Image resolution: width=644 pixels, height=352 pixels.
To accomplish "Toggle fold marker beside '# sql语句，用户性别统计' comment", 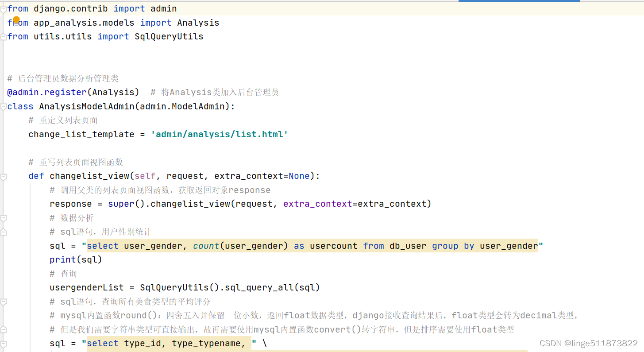I will (4, 232).
